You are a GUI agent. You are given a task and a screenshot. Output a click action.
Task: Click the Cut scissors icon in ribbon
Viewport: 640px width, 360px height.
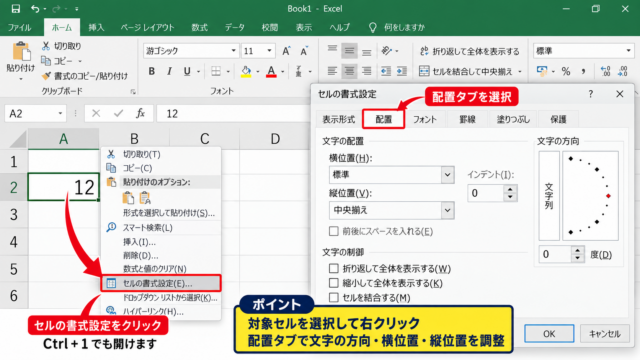tap(46, 46)
